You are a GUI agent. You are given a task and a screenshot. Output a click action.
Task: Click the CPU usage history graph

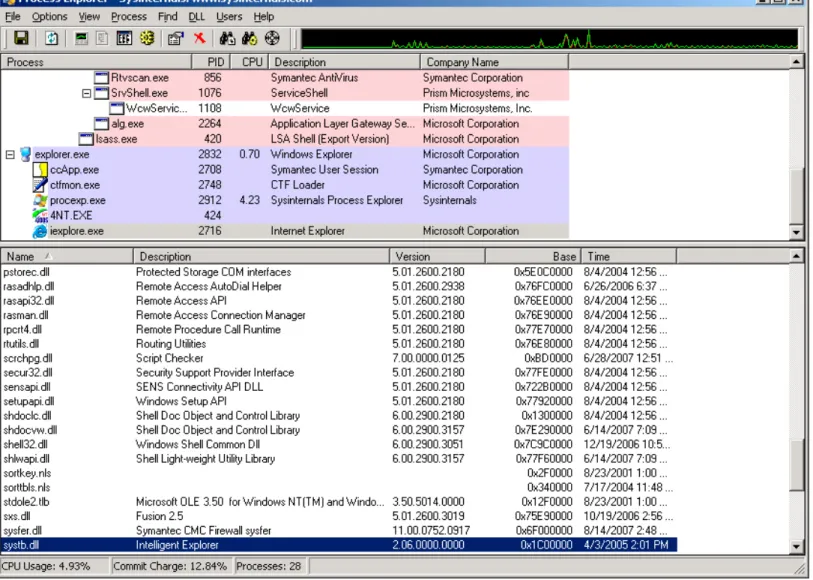(x=549, y=39)
